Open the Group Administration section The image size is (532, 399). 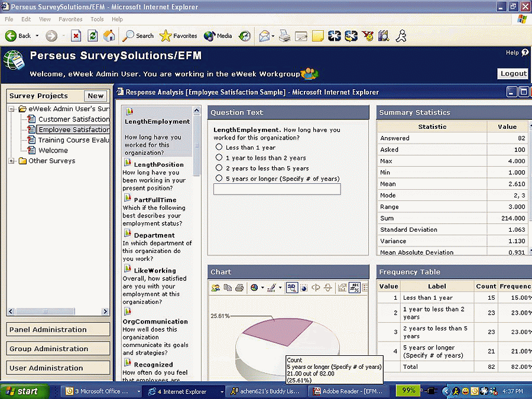point(58,348)
